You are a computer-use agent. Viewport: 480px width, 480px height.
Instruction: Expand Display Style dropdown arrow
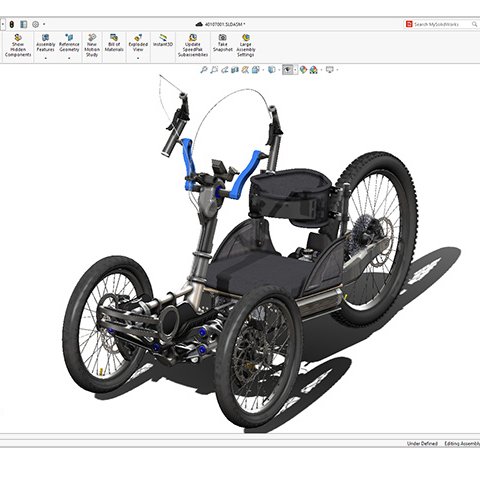pyautogui.click(x=279, y=70)
